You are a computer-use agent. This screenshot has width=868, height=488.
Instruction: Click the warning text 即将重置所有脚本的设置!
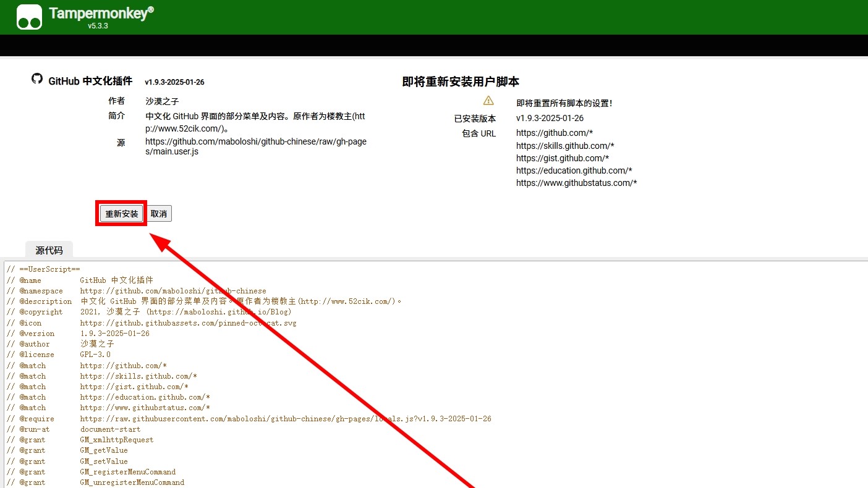coord(564,103)
